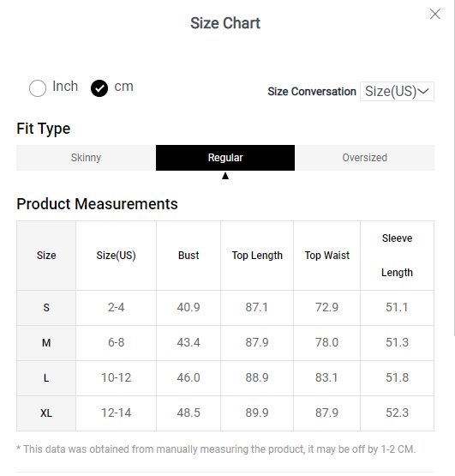Select the Inch unit radio button
The image size is (455, 476).
pos(38,88)
